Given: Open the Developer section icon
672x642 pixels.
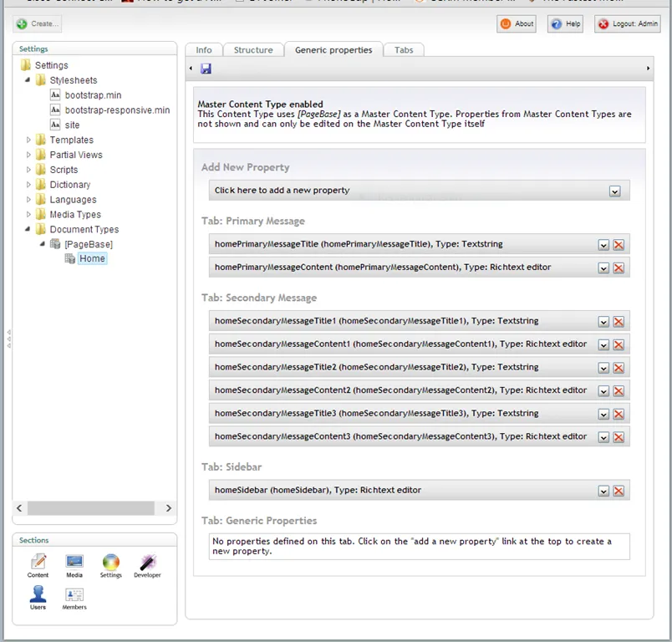Looking at the screenshot, I should coord(147,563).
